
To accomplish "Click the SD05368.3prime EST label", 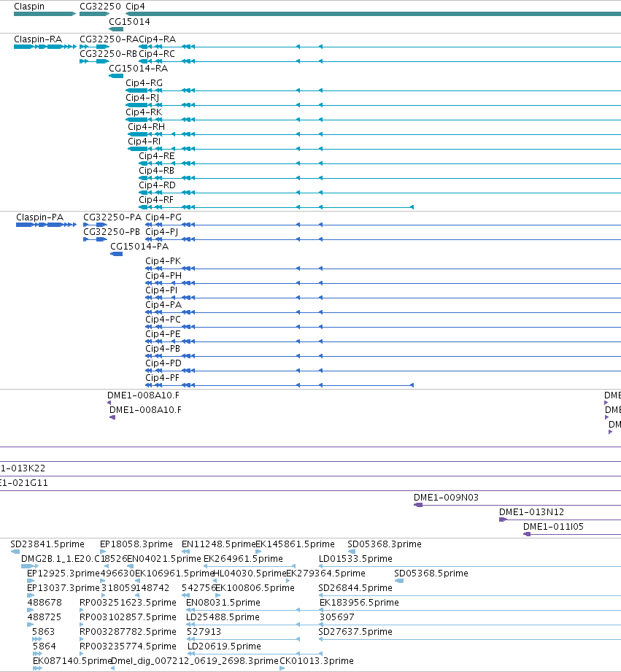I will (385, 544).
